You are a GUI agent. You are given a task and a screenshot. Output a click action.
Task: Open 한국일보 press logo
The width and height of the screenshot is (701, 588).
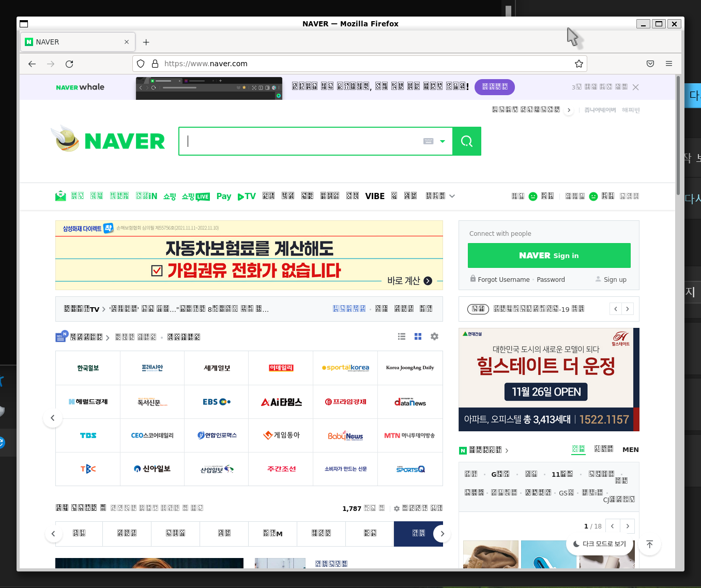point(88,368)
